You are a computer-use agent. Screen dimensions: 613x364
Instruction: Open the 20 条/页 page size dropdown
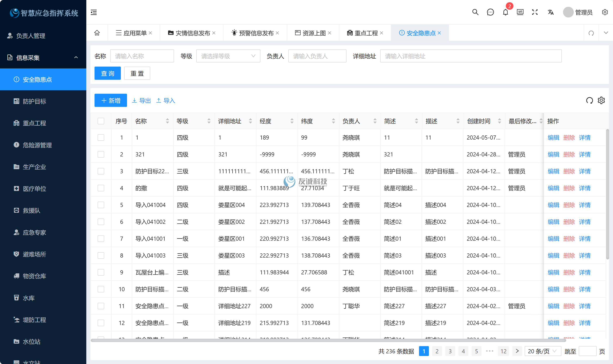coord(543,351)
